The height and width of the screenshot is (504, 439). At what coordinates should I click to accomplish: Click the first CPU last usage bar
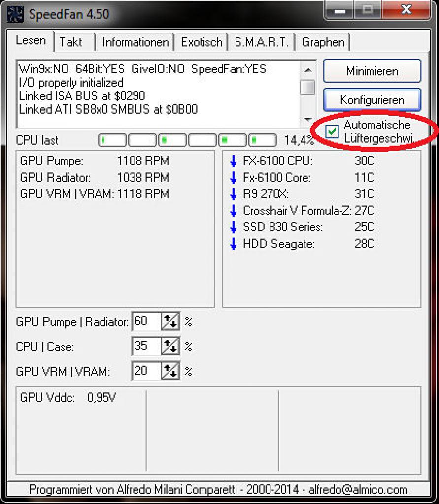pyautogui.click(x=112, y=140)
